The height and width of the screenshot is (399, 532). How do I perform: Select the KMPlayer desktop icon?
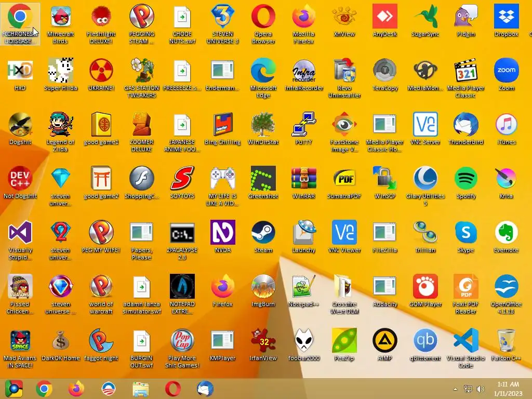[x=222, y=340]
